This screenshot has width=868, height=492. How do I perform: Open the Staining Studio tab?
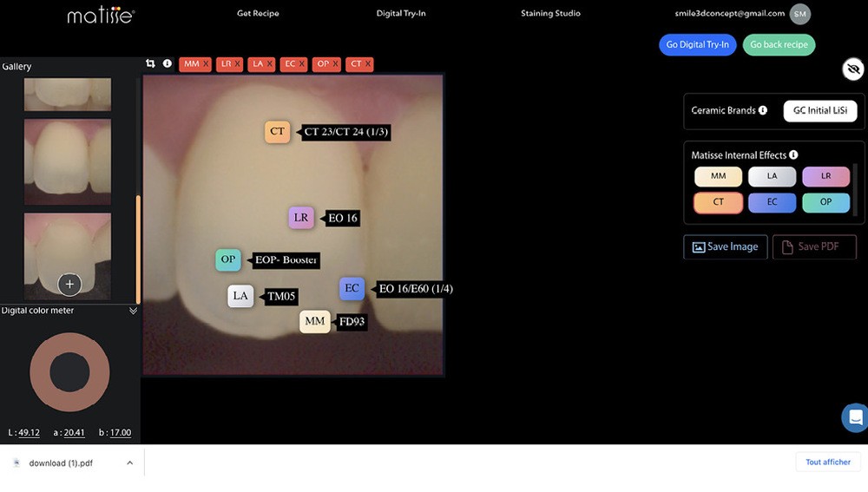pos(550,14)
